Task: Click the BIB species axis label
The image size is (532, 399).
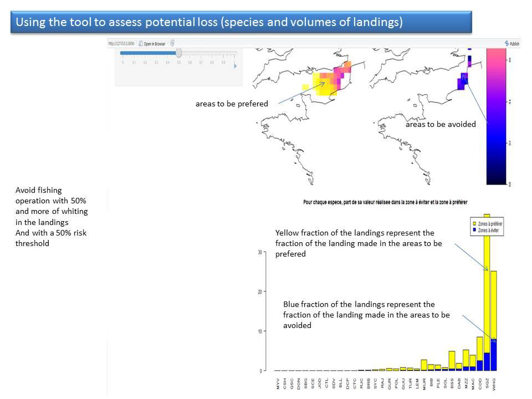Action: pos(431,383)
